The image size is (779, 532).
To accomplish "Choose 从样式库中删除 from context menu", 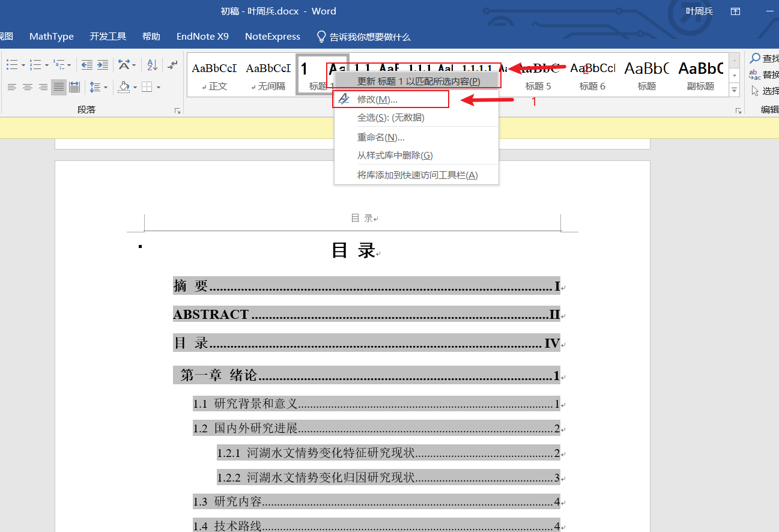I will click(416, 155).
